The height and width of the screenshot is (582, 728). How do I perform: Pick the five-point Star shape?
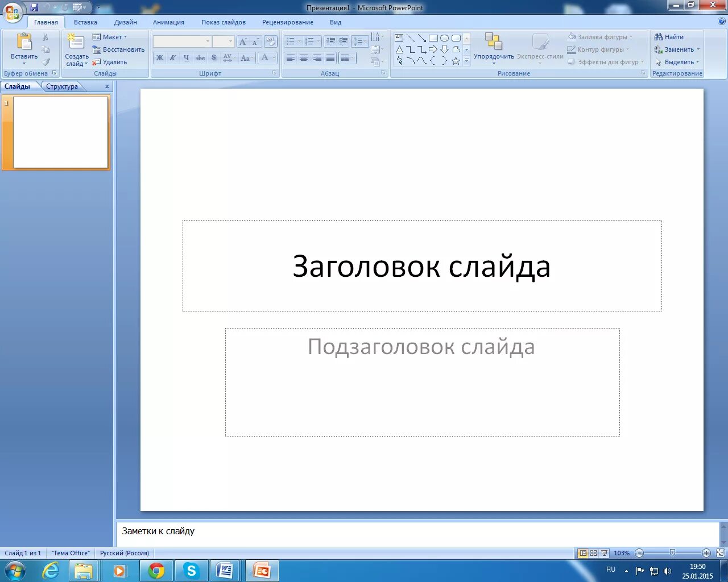pyautogui.click(x=456, y=61)
